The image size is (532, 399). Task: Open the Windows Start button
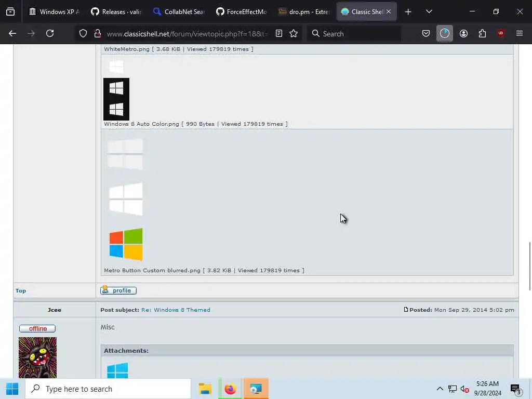pyautogui.click(x=12, y=389)
